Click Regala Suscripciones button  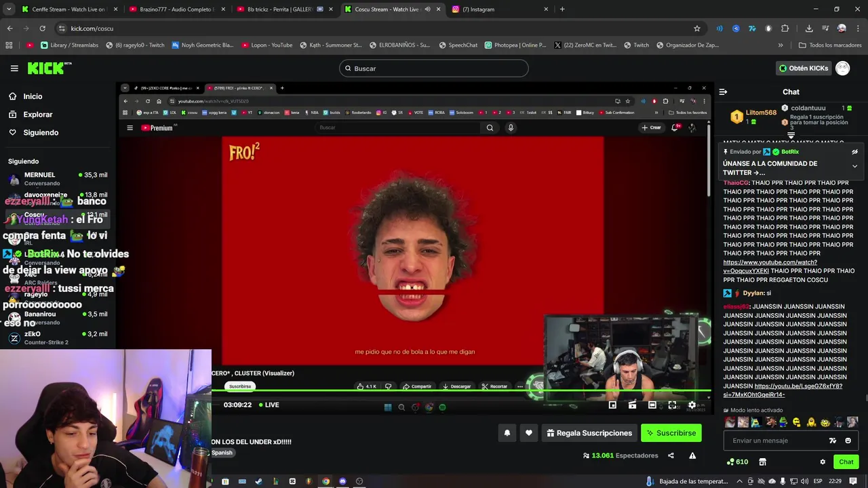coord(589,433)
